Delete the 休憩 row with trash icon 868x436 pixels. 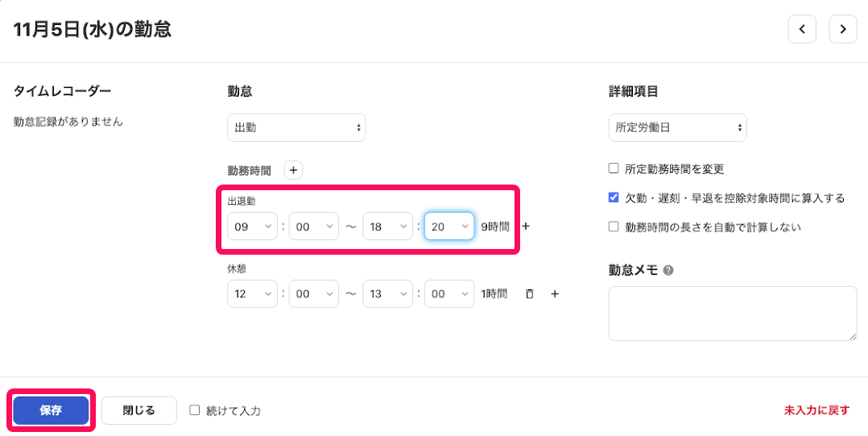530,293
